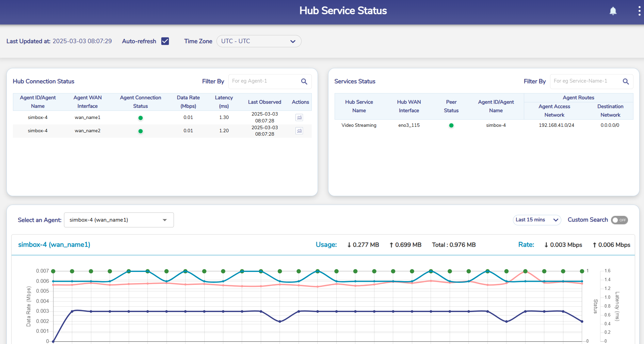Change the Last 15 mins time range
The width and height of the screenshot is (644, 344).
(x=536, y=220)
